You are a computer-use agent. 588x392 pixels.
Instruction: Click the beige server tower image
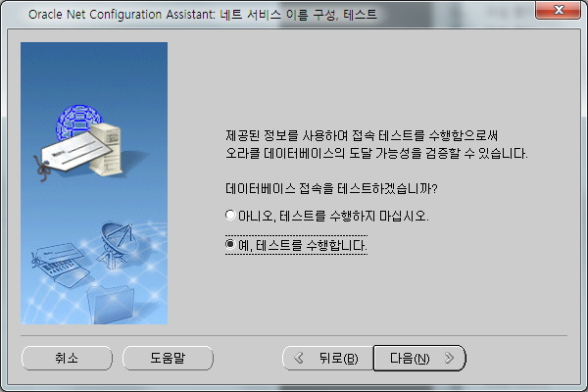pyautogui.click(x=107, y=149)
